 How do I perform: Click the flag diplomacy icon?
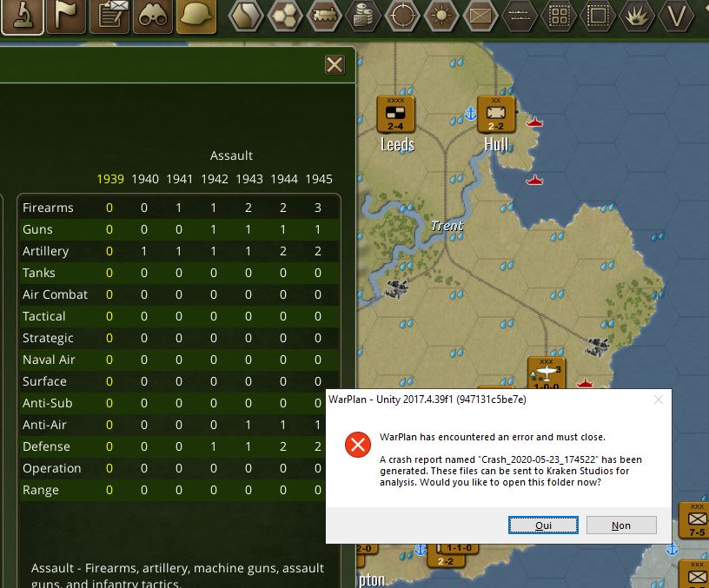pyautogui.click(x=65, y=16)
